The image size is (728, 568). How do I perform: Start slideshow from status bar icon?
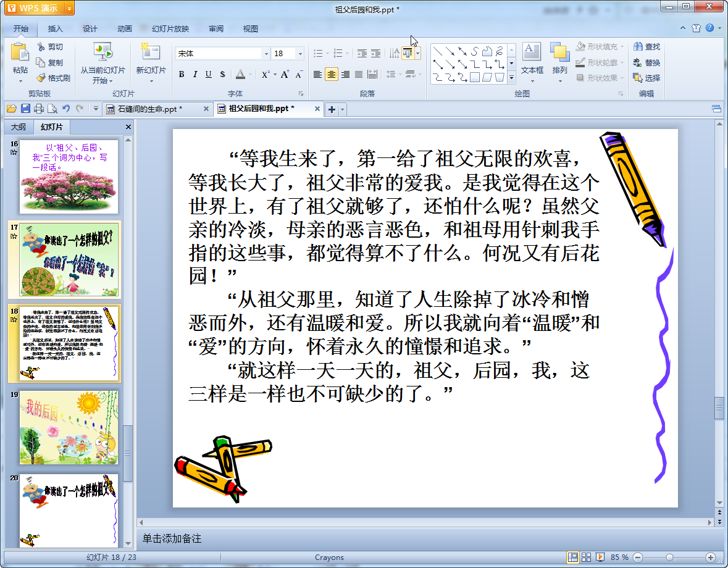coord(600,558)
